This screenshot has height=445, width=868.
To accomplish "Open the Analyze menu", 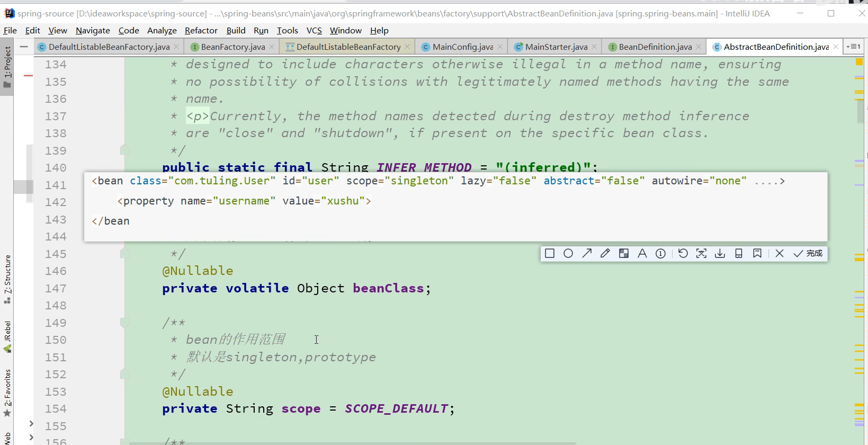I will coord(162,31).
